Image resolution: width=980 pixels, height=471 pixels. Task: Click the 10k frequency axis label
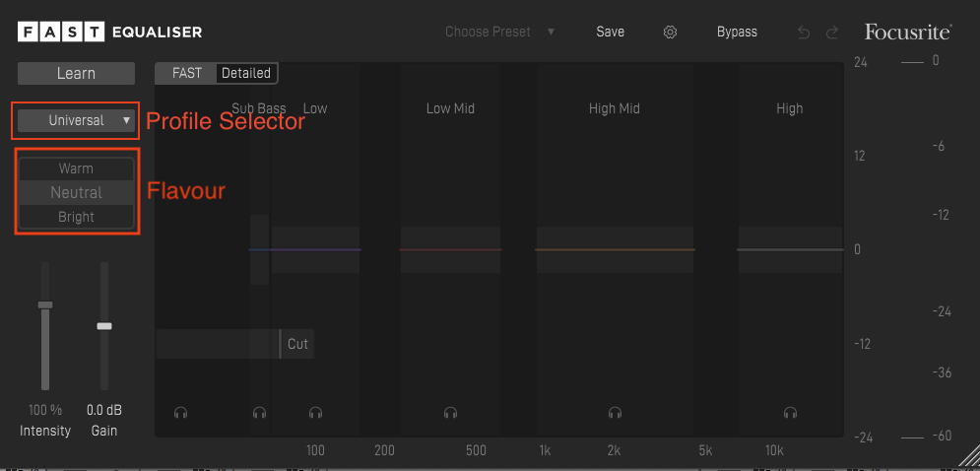(x=774, y=451)
